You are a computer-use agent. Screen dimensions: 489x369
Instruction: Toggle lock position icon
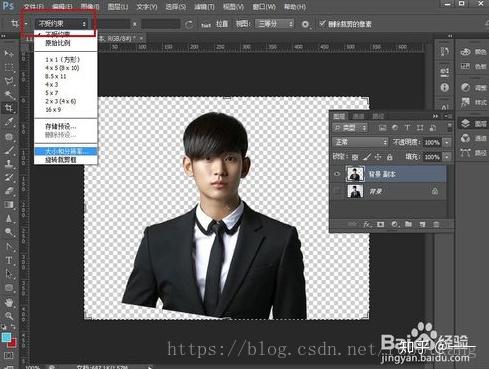378,157
